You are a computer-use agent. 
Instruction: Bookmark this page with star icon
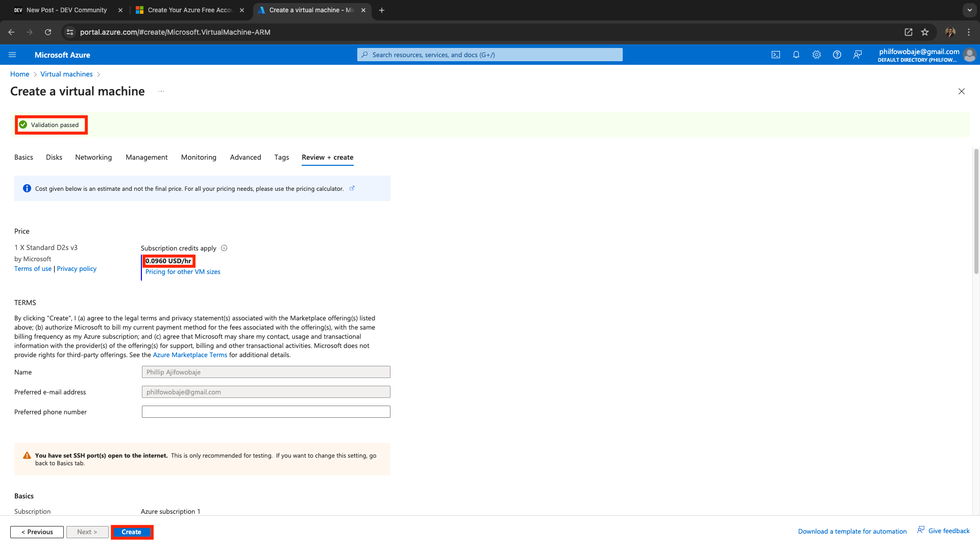point(924,32)
